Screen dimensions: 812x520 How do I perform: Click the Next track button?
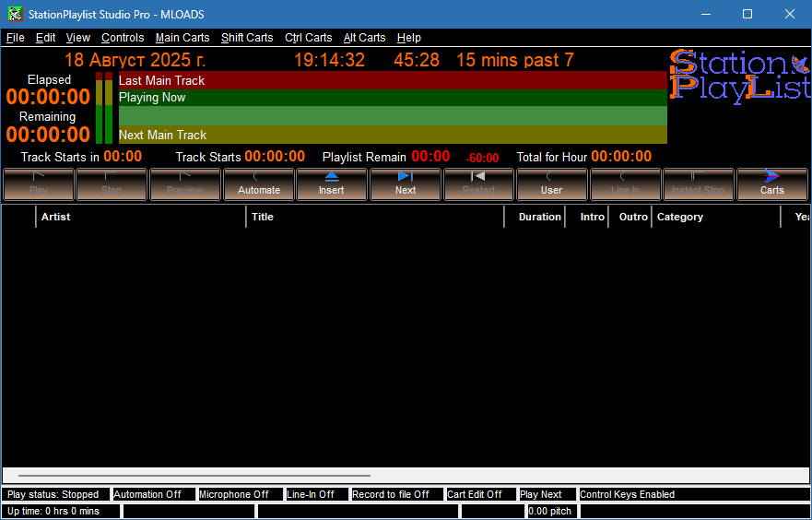coord(405,184)
